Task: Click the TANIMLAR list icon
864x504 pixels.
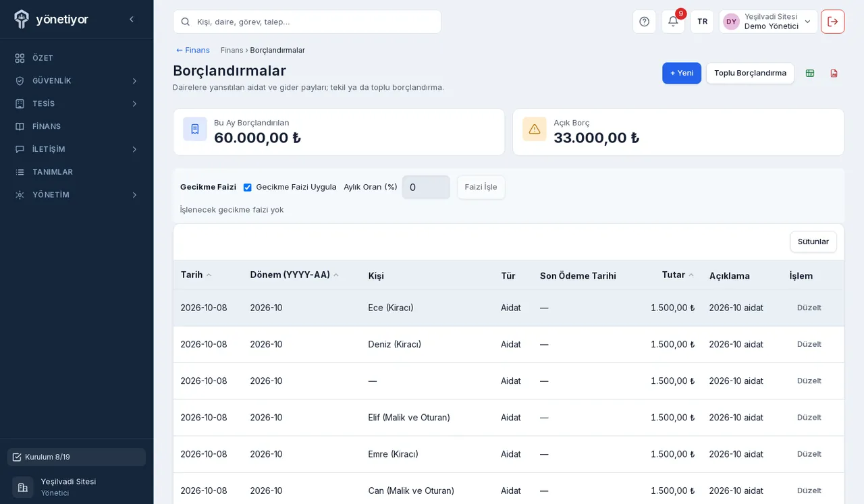Action: 20,172
